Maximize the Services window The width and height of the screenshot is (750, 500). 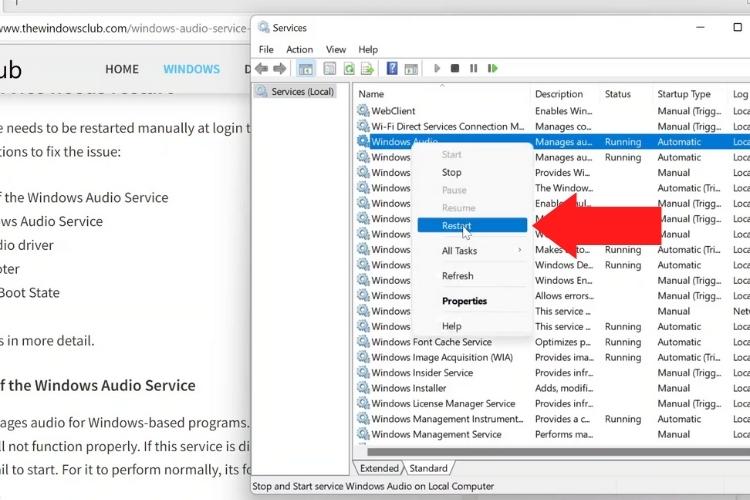point(738,27)
